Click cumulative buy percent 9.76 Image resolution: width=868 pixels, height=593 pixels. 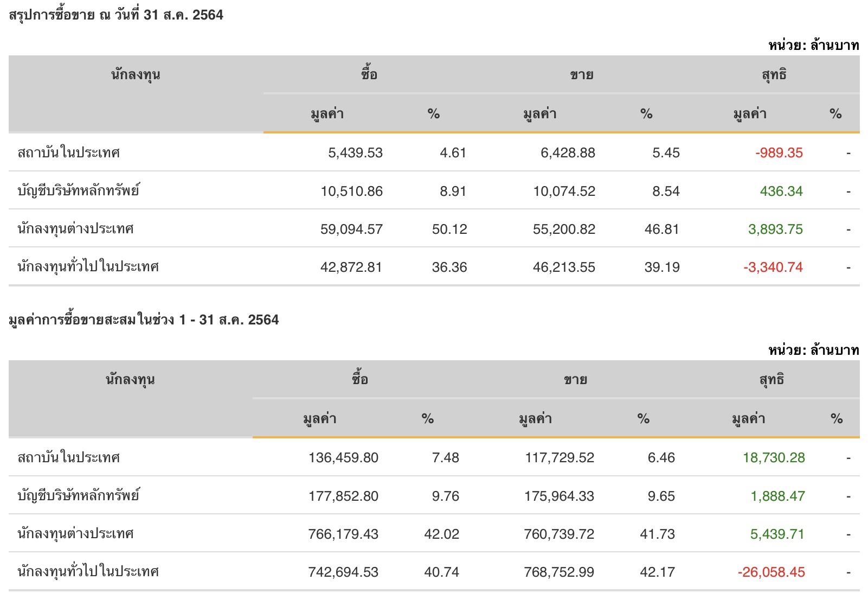click(x=446, y=496)
